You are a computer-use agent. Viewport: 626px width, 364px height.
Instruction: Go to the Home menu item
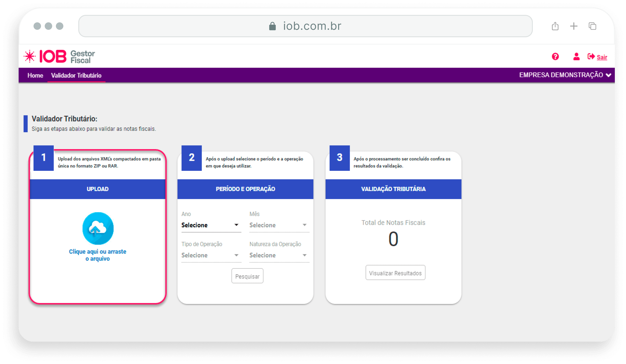(35, 75)
